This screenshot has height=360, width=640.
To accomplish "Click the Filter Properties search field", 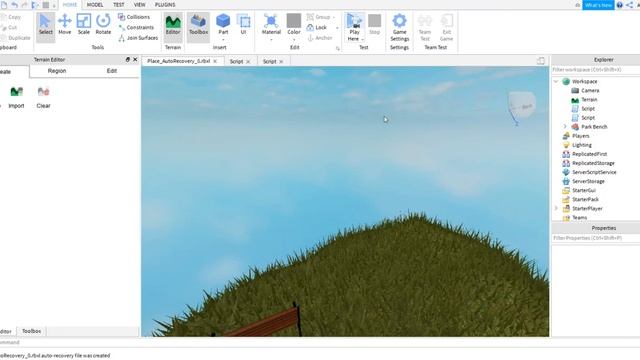I will (596, 238).
